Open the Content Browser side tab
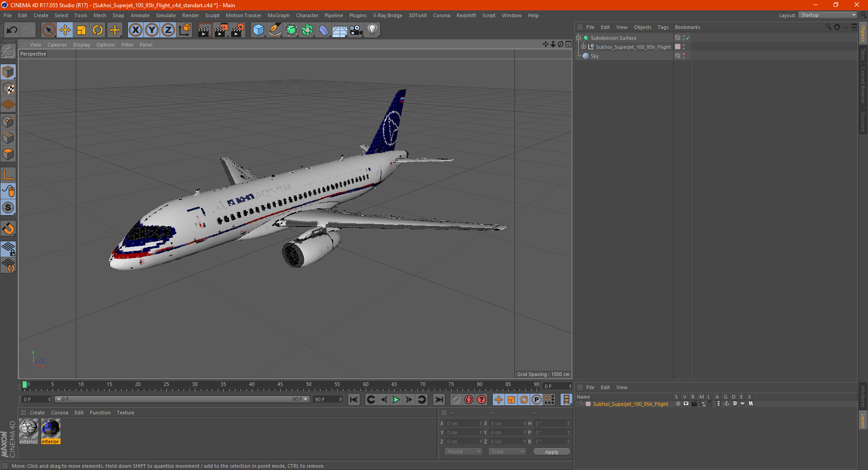 pyautogui.click(x=863, y=85)
